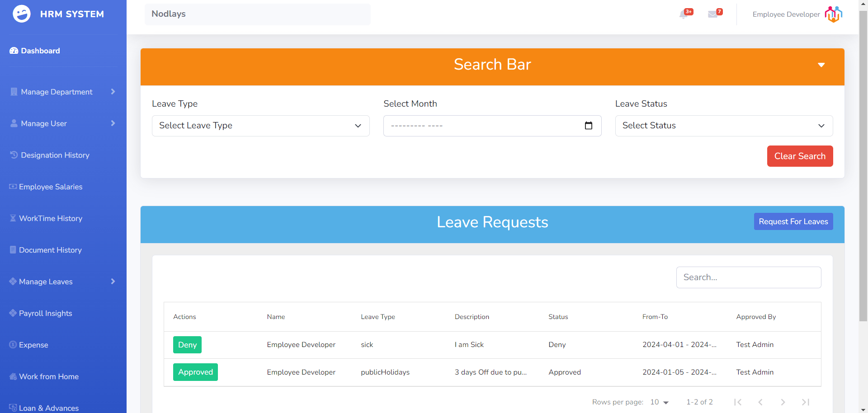The width and height of the screenshot is (868, 413).
Task: Click the HRM System smiley logo
Action: pyautogui.click(x=22, y=14)
